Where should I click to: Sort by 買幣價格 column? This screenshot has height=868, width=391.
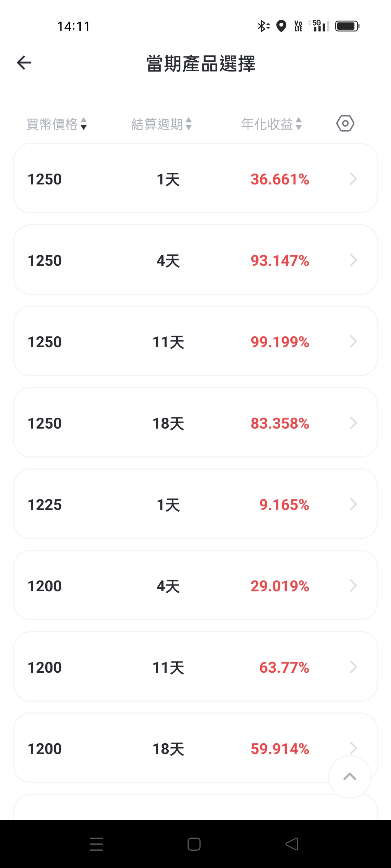[x=57, y=124]
